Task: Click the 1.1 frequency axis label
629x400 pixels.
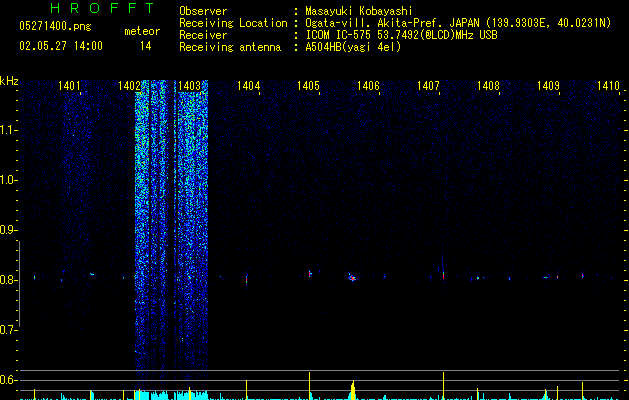Action: pyautogui.click(x=8, y=130)
